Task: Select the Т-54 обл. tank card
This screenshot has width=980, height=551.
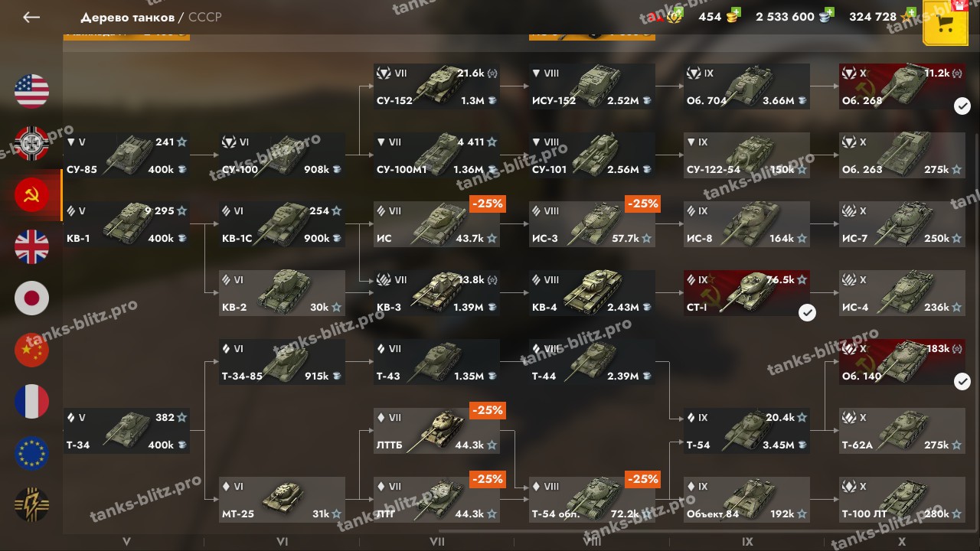Action: (592, 500)
